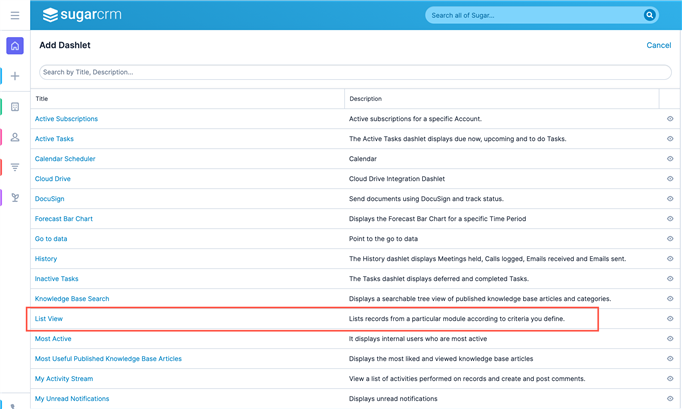Preview the Inactive Tasks dashlet
The width and height of the screenshot is (682, 409).
[x=670, y=279]
